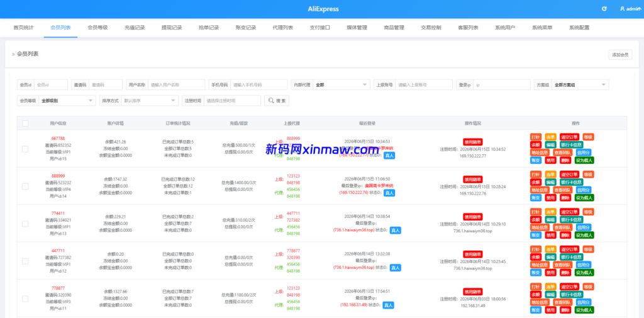This screenshot has width=644, height=318.
Task: Open the 会员等级 filter dropdown
Action: [67, 100]
